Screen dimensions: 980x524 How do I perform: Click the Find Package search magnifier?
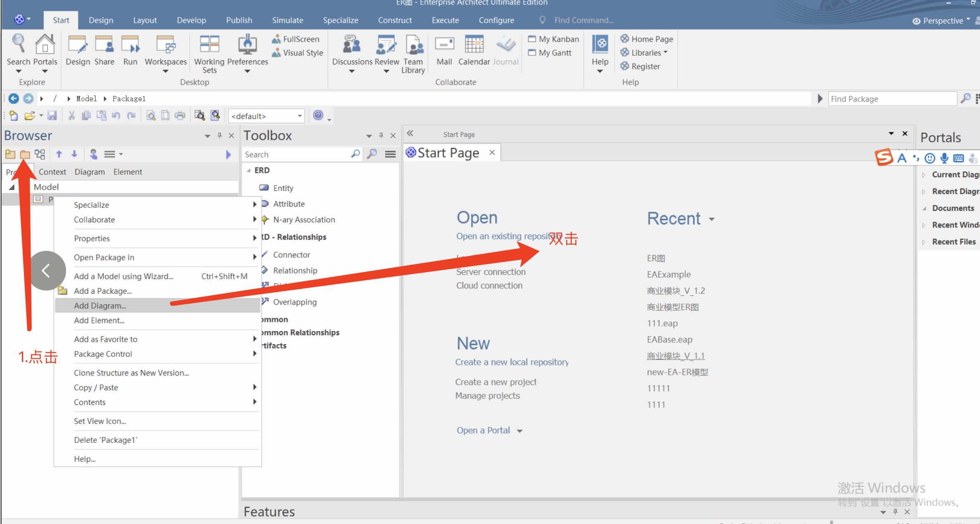pyautogui.click(x=966, y=98)
